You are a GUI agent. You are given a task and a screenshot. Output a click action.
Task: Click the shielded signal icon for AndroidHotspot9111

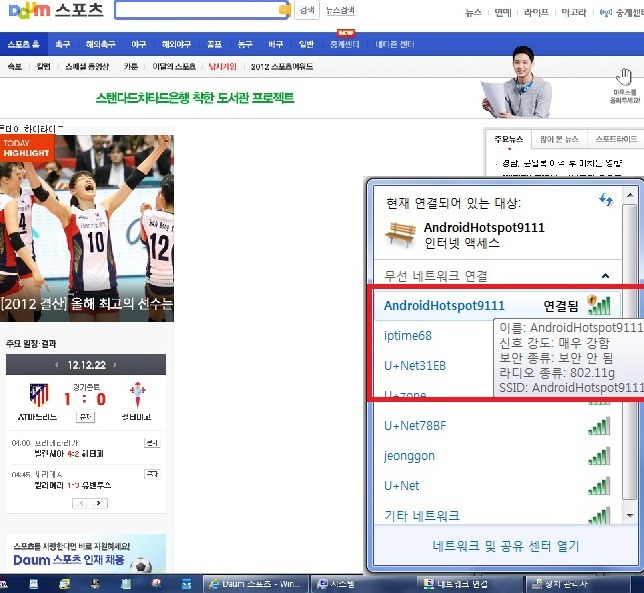point(599,305)
